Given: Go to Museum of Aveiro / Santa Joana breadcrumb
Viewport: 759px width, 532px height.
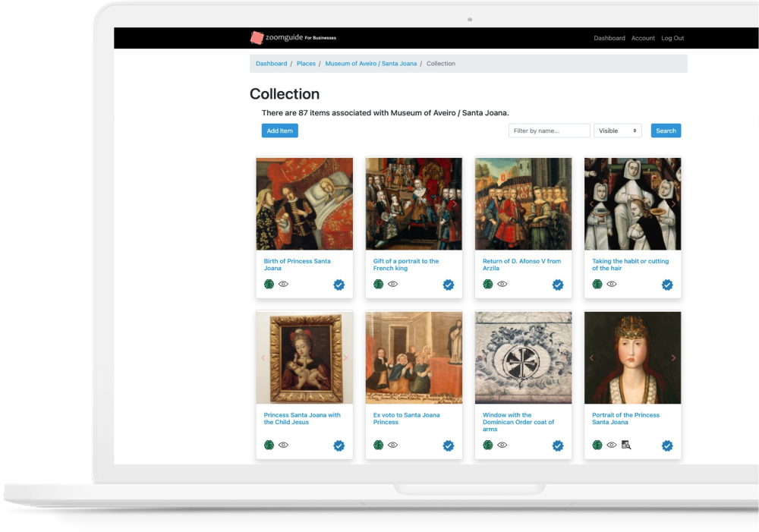Looking at the screenshot, I should pos(371,64).
